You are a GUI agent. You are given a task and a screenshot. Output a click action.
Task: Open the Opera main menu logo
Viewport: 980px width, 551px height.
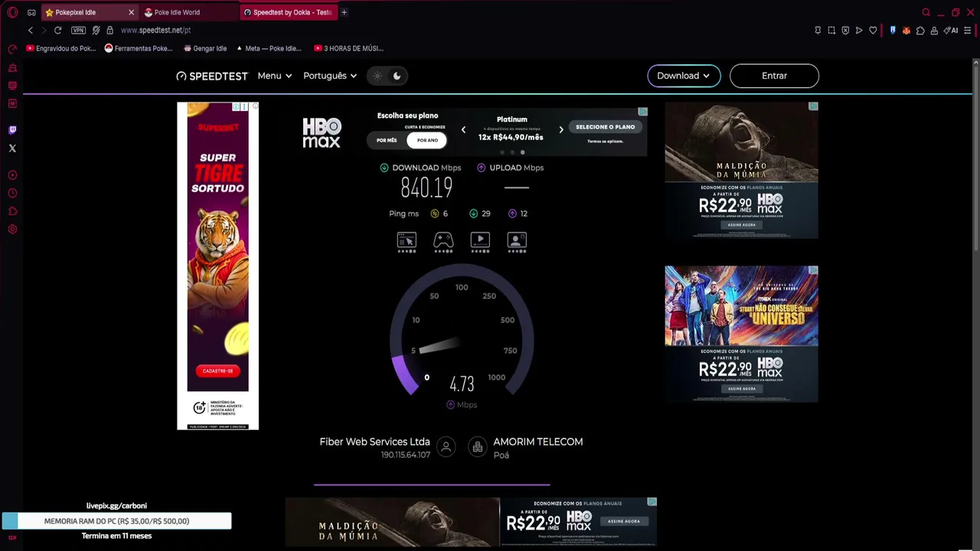coord(12,12)
